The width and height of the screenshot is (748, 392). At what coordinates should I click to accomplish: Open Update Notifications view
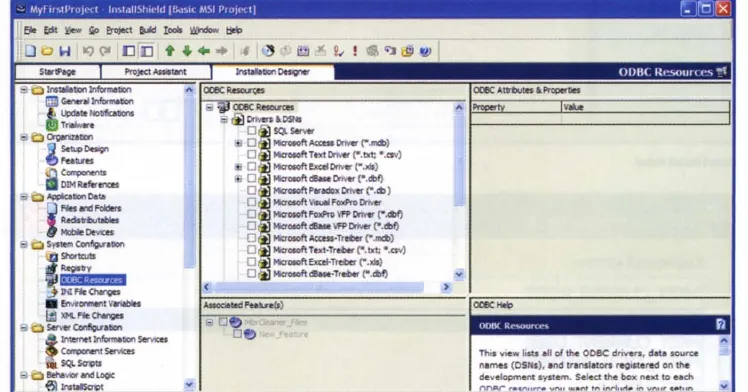coord(97,113)
